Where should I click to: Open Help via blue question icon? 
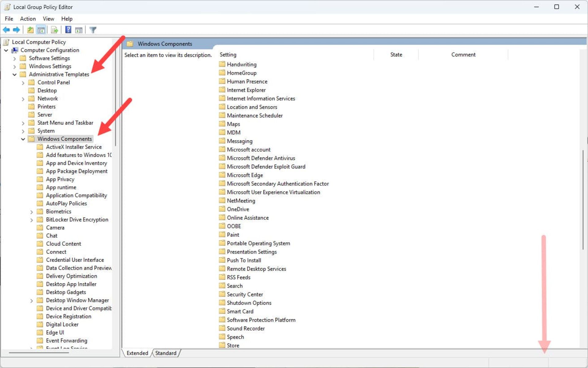(68, 30)
